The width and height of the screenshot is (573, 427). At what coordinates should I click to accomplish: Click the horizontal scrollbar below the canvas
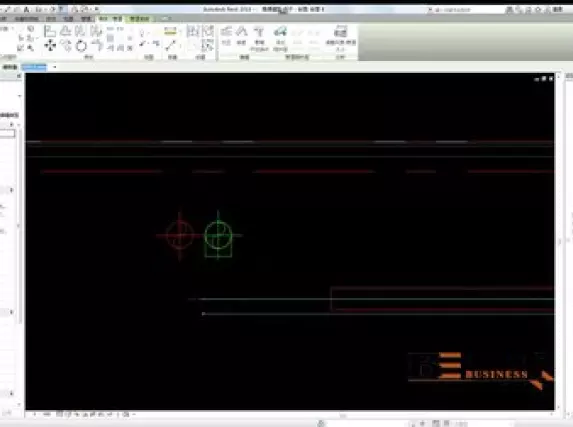click(342, 415)
